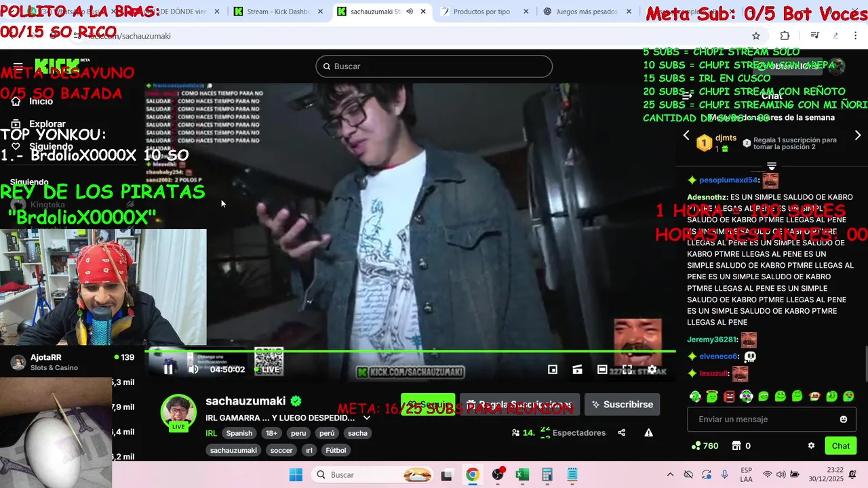Click the soccer tag

281,450
